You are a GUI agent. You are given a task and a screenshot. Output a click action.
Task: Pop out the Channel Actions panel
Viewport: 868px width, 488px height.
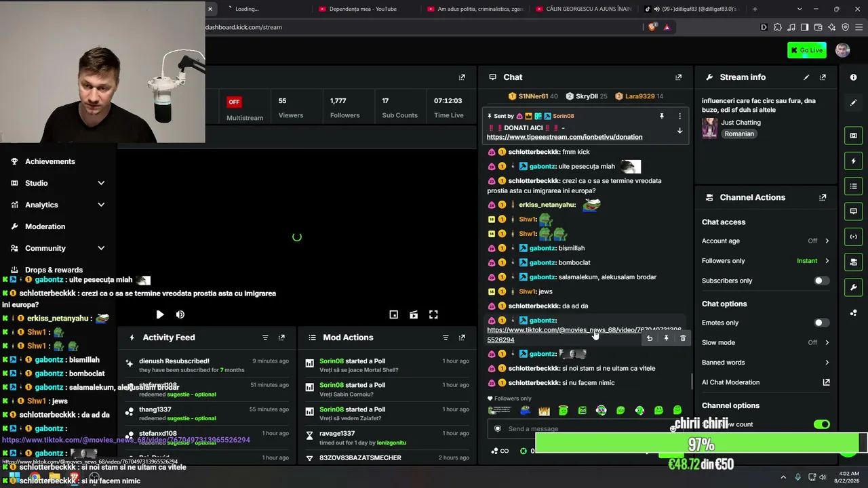pos(823,197)
